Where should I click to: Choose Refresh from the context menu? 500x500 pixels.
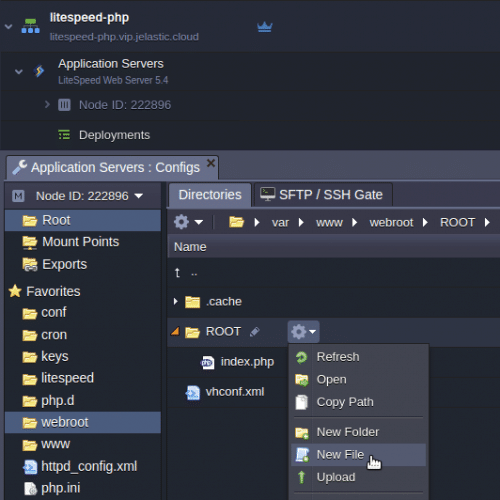[x=358, y=357]
